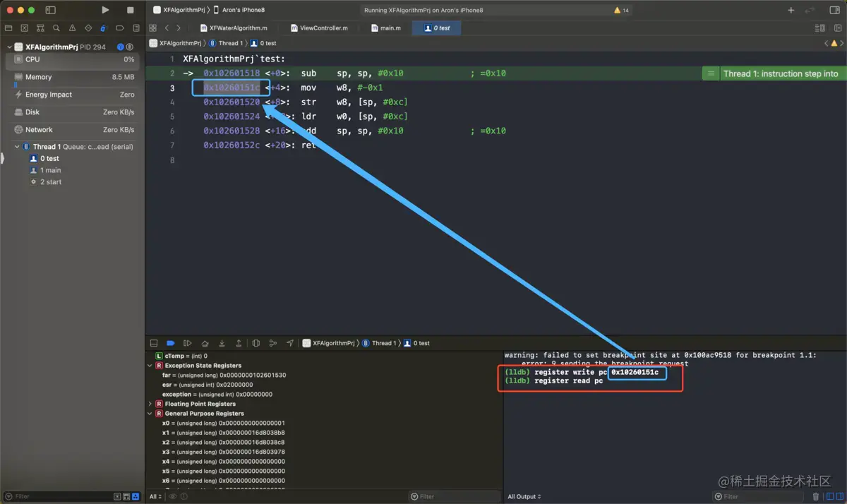Select the Debug navigator icon

click(103, 28)
